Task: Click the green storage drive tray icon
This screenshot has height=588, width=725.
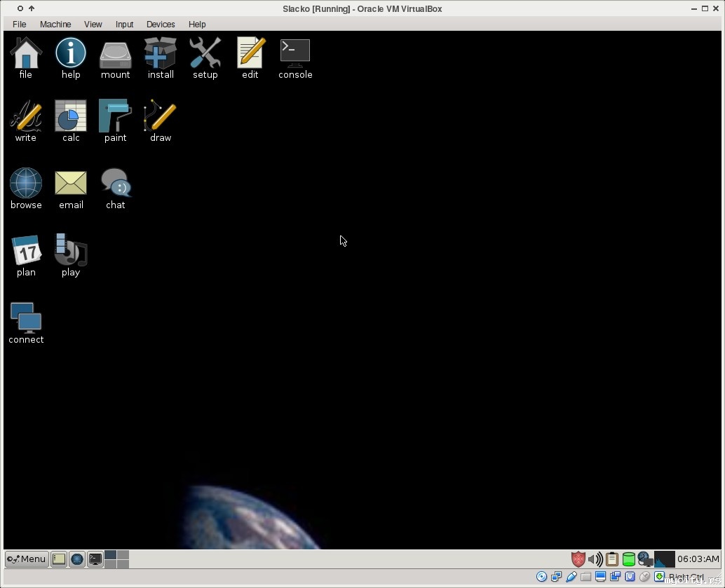Action: [x=629, y=559]
